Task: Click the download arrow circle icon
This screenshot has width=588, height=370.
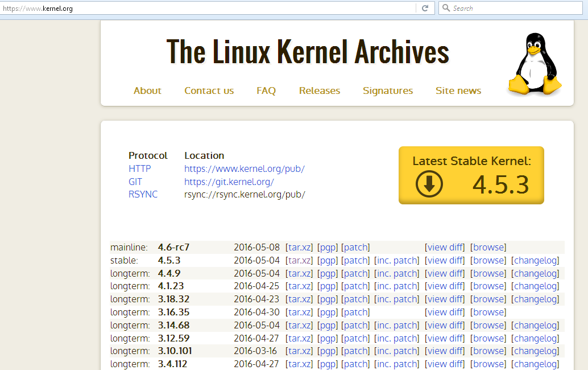Action: [429, 184]
